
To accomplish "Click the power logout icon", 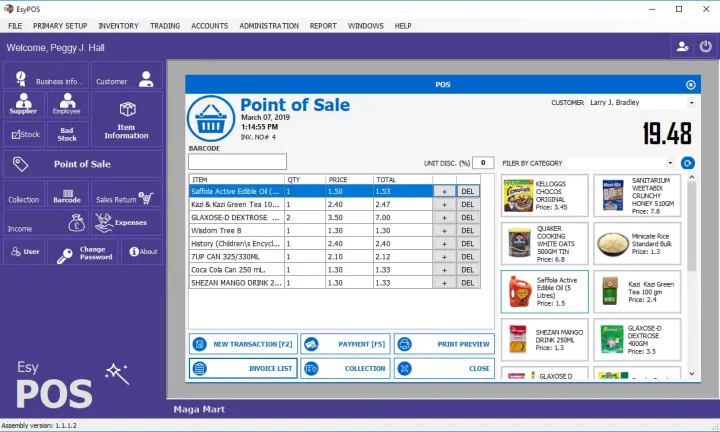I will (x=705, y=47).
